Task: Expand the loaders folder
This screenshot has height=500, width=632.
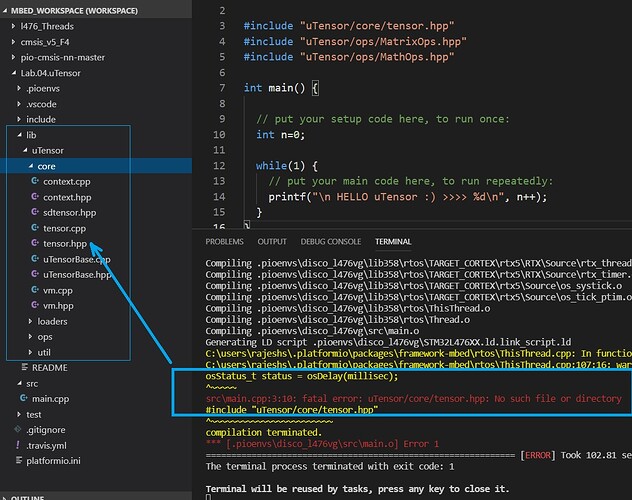Action: coord(30,321)
